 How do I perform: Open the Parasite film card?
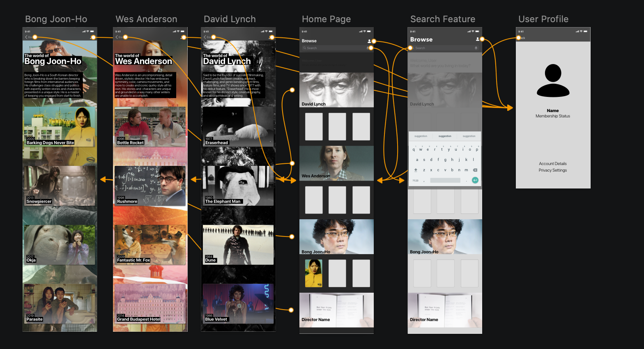[x=60, y=303]
